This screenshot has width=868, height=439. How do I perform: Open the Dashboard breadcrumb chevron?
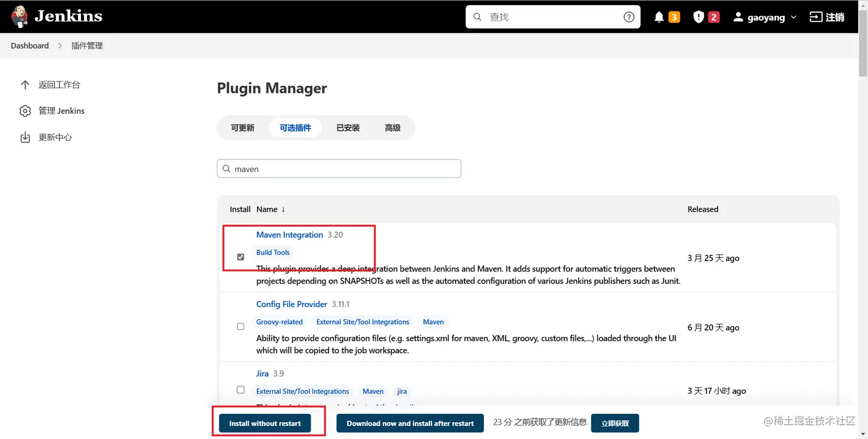click(60, 45)
